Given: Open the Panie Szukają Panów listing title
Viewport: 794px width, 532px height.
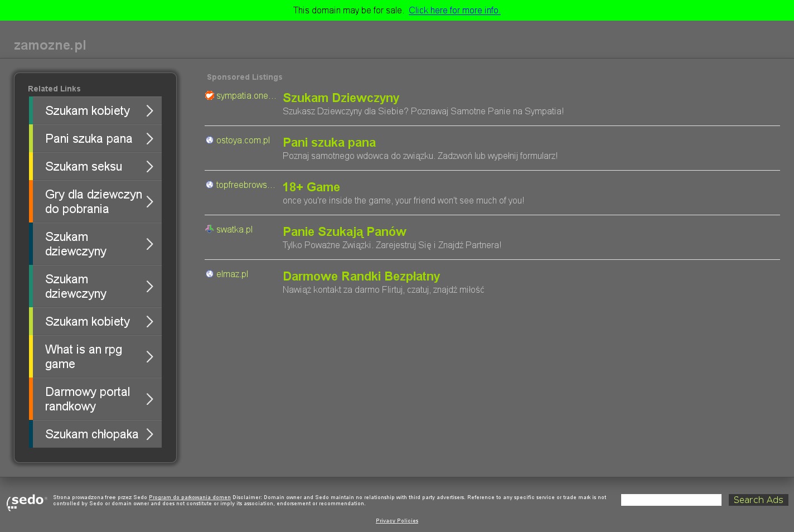Looking at the screenshot, I should (x=344, y=232).
